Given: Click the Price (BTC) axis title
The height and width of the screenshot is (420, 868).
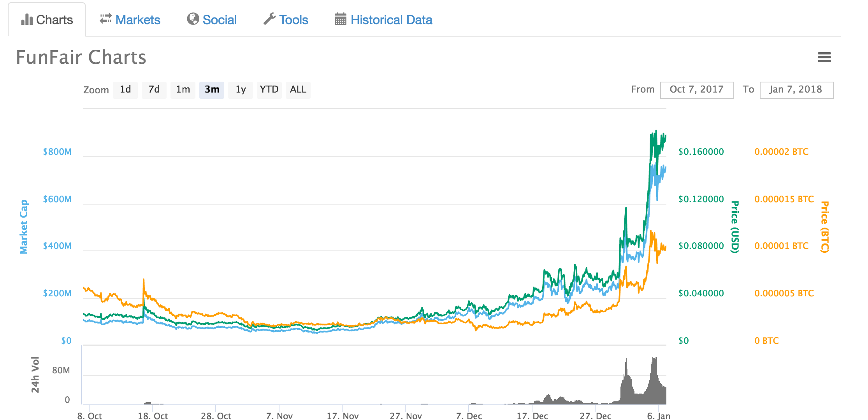Looking at the screenshot, I should click(x=825, y=227).
